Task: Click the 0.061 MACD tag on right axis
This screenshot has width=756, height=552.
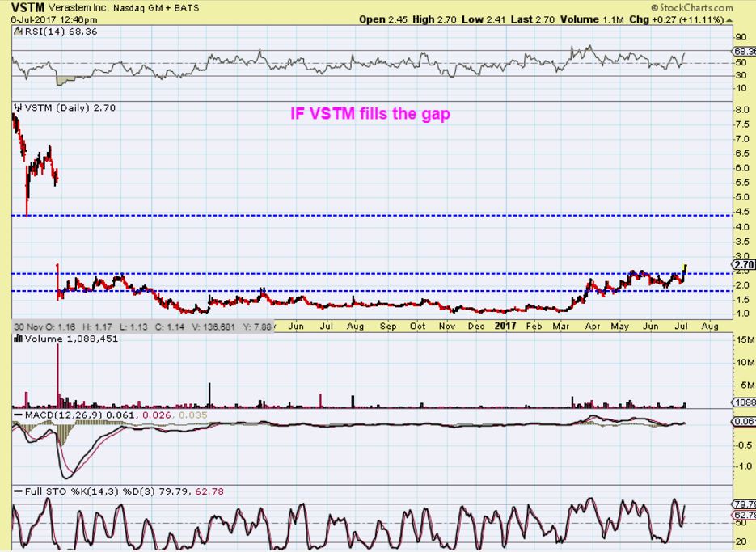Action: pos(744,422)
